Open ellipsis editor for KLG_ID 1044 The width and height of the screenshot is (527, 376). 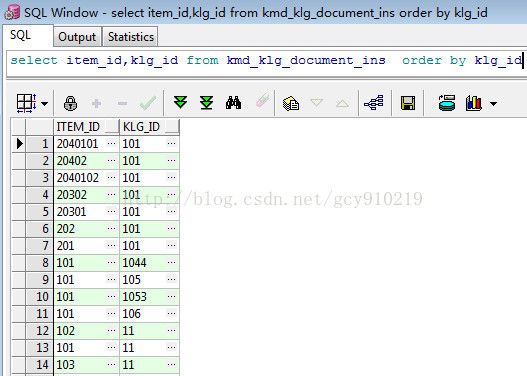(x=171, y=262)
